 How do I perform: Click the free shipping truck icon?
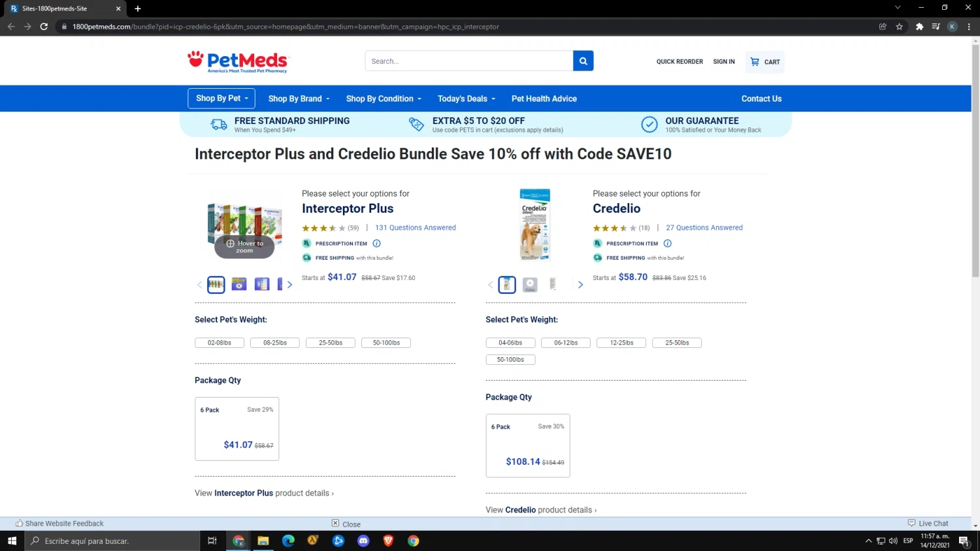(x=219, y=125)
